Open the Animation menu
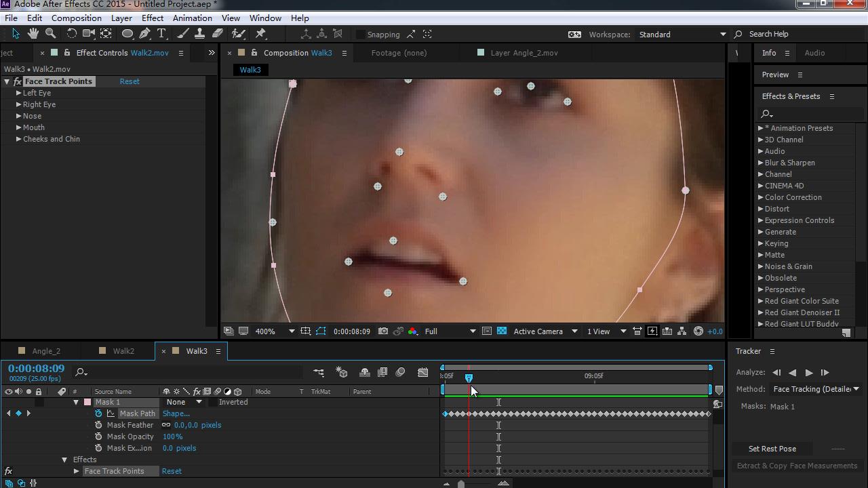The width and height of the screenshot is (868, 488). (192, 18)
